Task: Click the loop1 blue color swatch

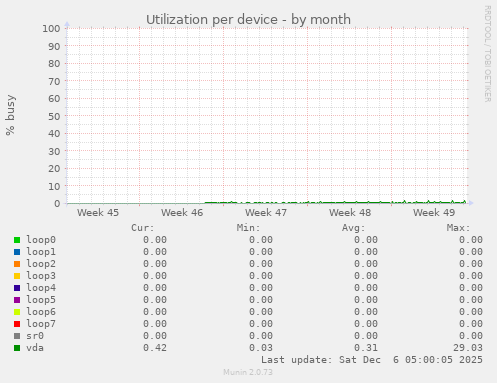Action: (17, 252)
